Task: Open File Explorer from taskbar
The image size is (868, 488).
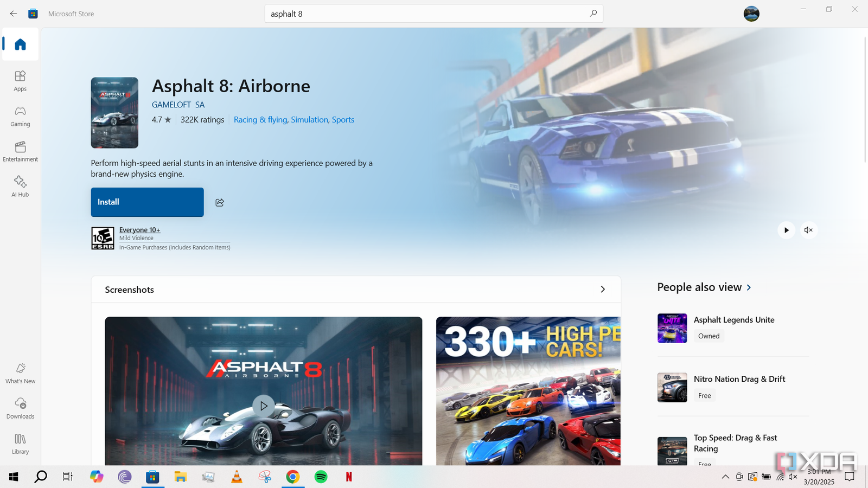Action: click(181, 477)
